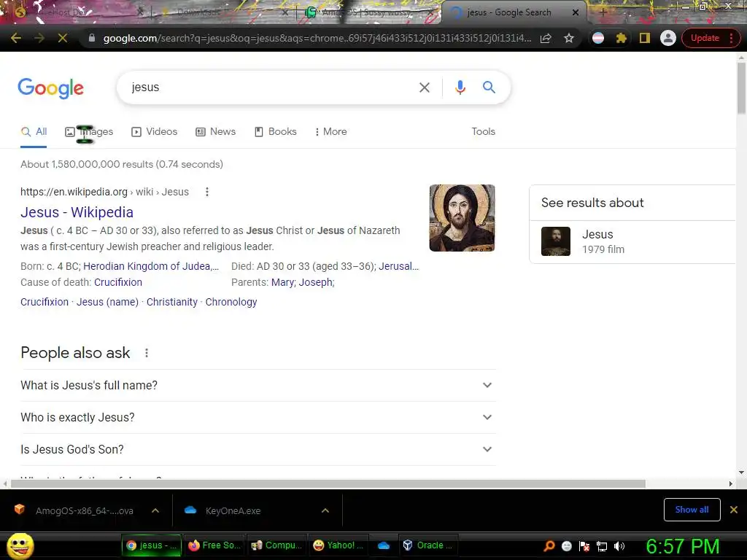Open the Crucifixion cause of death link
Screen dimensions: 747x560
tap(118, 282)
